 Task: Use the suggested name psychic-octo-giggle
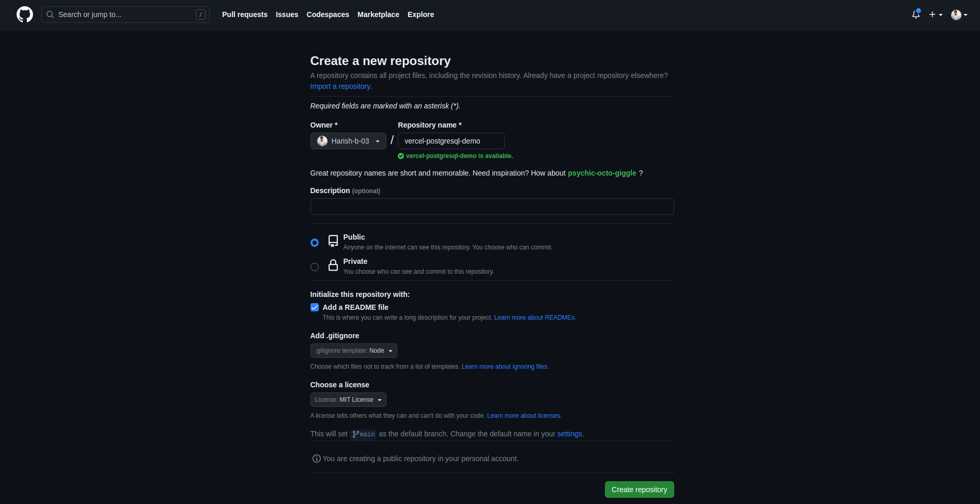[x=602, y=173]
